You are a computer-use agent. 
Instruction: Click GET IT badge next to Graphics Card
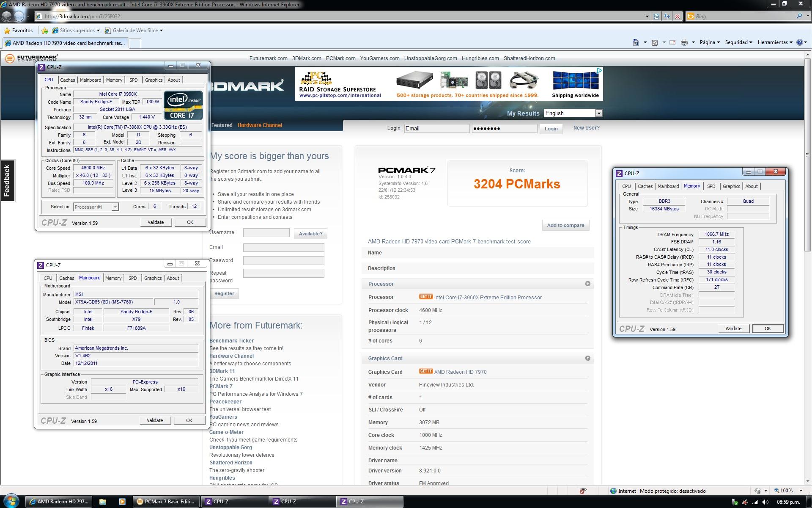coord(426,371)
